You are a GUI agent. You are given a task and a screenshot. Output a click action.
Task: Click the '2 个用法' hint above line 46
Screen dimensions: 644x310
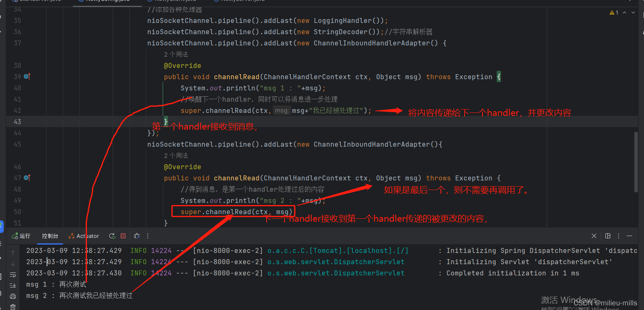(176, 155)
